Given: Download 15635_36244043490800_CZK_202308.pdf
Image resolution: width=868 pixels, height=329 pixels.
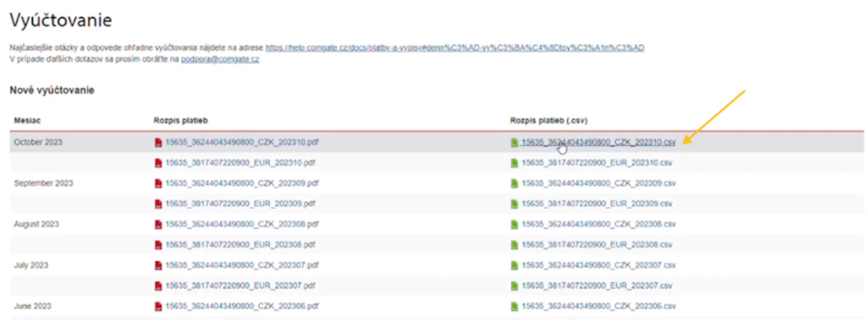Looking at the screenshot, I should (242, 224).
